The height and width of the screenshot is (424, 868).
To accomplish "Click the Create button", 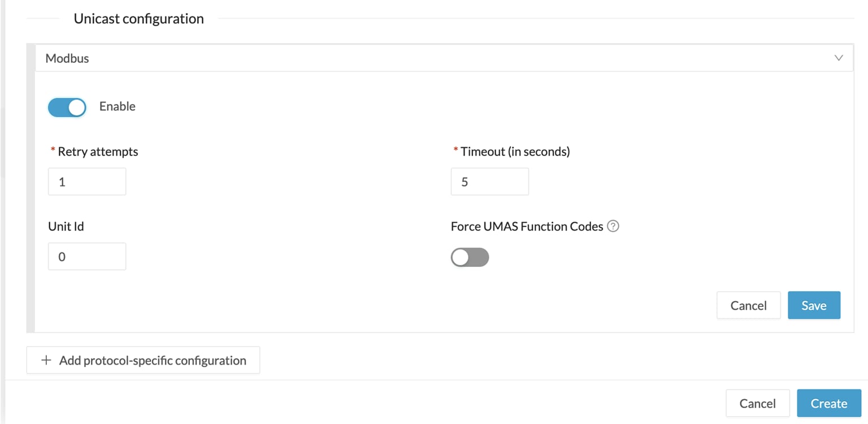I will click(829, 403).
